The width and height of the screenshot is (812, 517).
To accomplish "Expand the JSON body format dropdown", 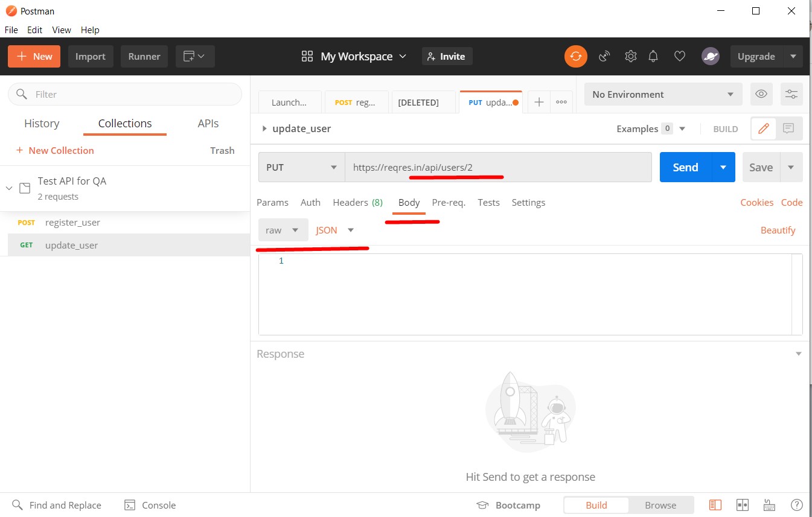I will pos(334,230).
